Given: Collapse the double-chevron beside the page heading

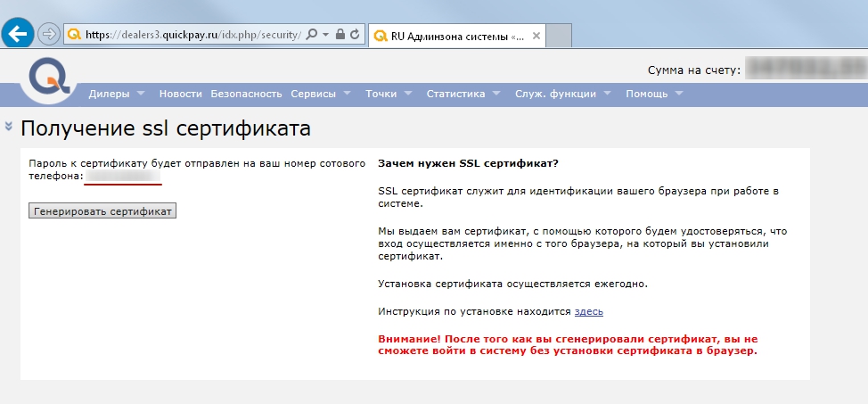Looking at the screenshot, I should (9, 127).
